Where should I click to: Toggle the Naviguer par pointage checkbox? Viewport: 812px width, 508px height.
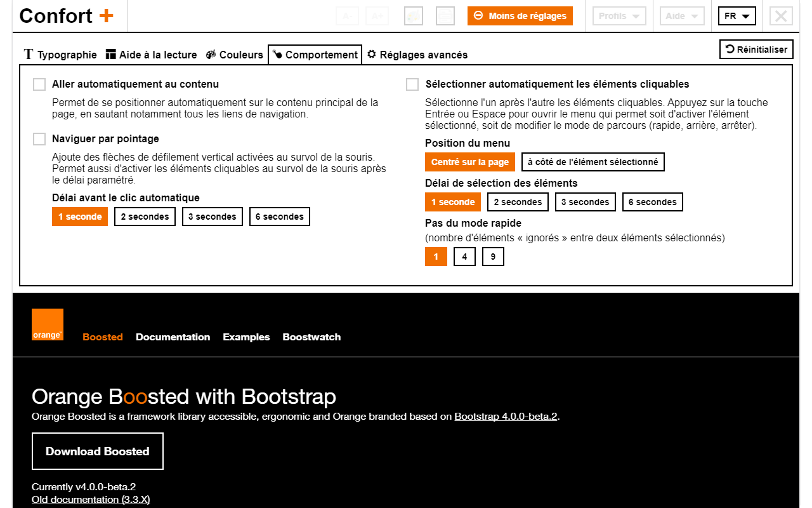pos(39,139)
